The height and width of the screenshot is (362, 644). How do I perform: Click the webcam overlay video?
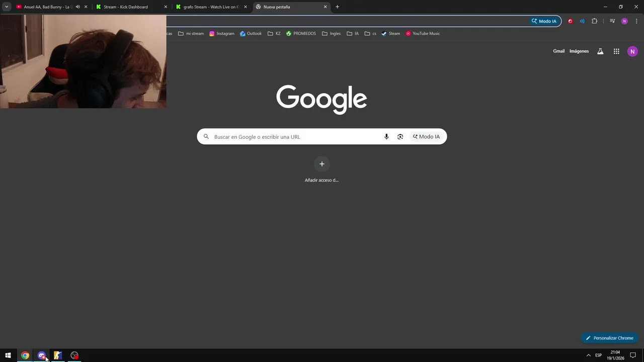83,61
